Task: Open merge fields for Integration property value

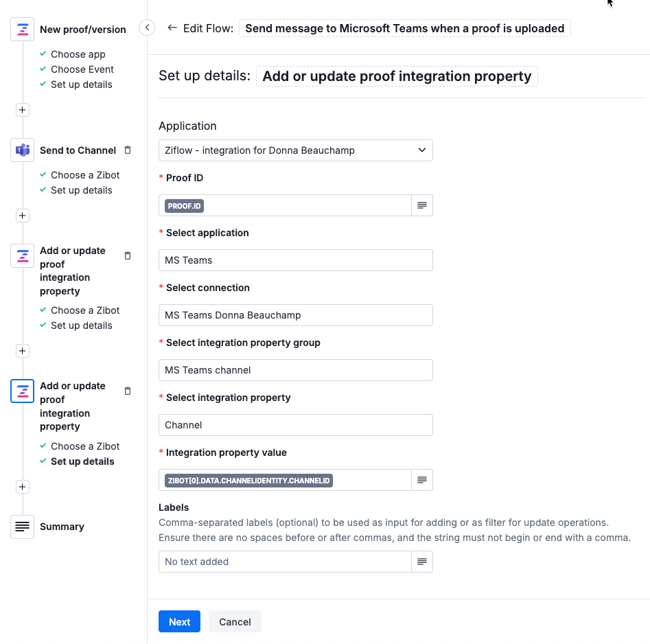Action: click(422, 480)
